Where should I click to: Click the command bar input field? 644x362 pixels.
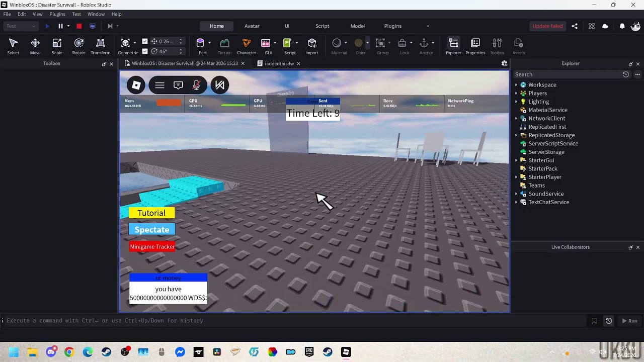(x=294, y=321)
